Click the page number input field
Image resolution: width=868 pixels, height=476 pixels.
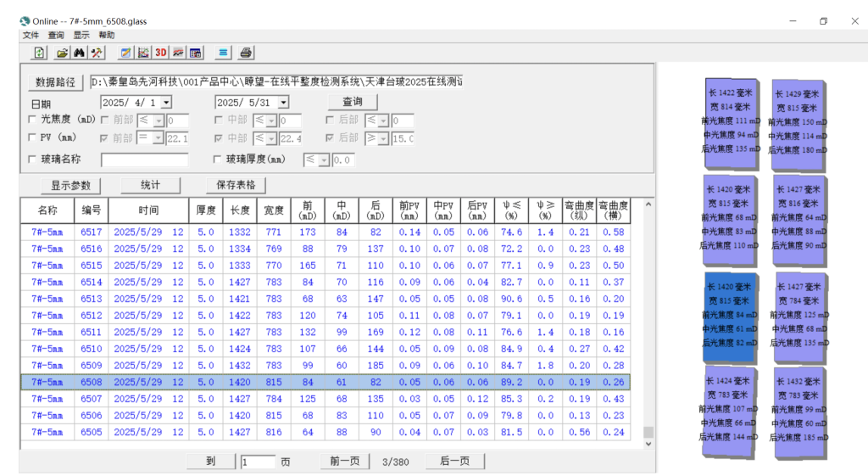(258, 462)
